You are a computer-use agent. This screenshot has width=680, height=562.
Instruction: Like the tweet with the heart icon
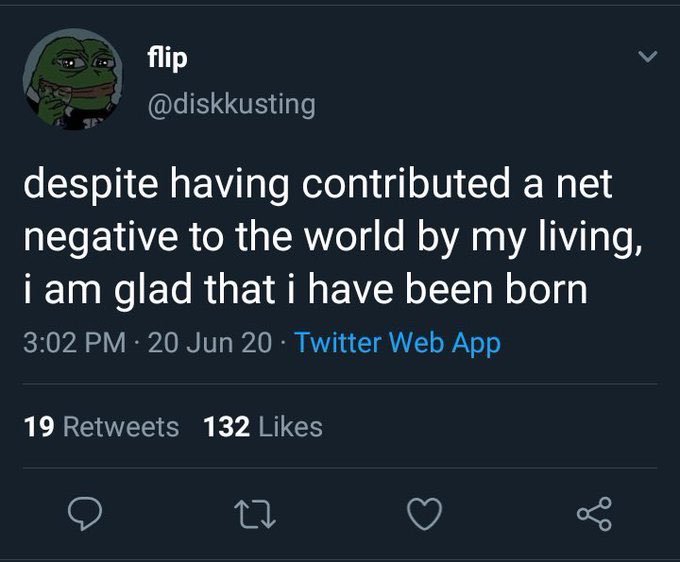tap(425, 514)
